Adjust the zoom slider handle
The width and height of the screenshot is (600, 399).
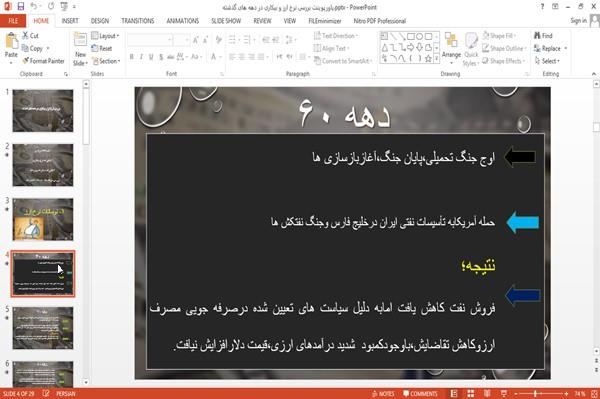pyautogui.click(x=535, y=394)
